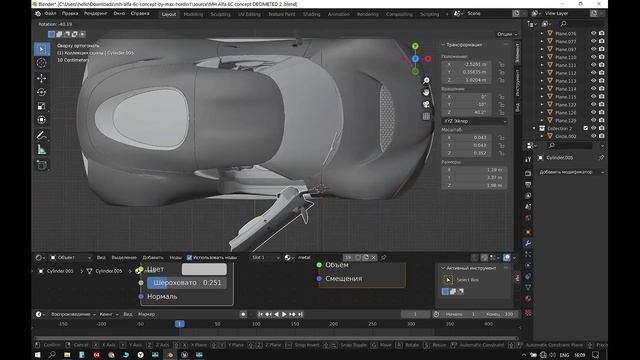Image resolution: width=640 pixels, height=360 pixels.
Task: Switch to the Shading workspace tab
Action: (x=311, y=14)
